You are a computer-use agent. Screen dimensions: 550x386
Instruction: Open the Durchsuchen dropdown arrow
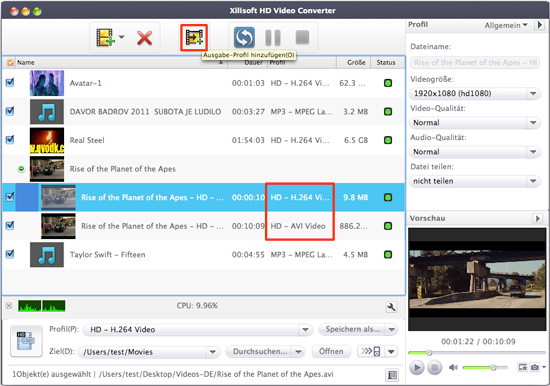[298, 352]
